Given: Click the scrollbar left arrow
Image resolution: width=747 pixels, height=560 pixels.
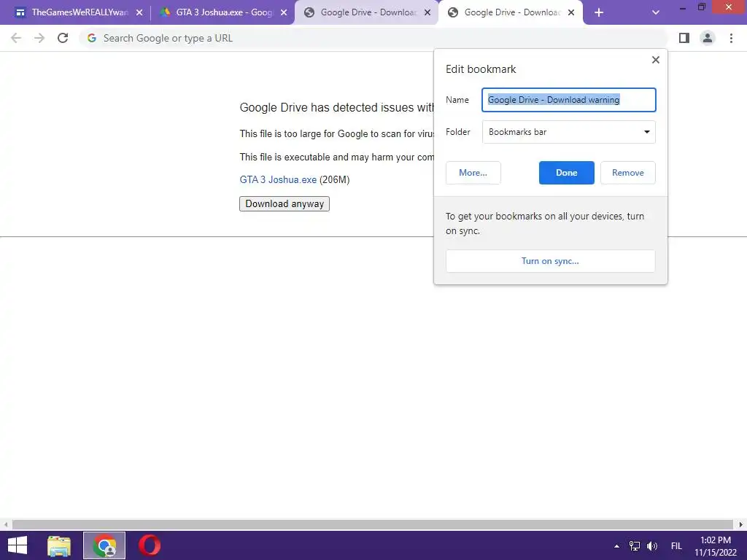Looking at the screenshot, I should point(6,525).
